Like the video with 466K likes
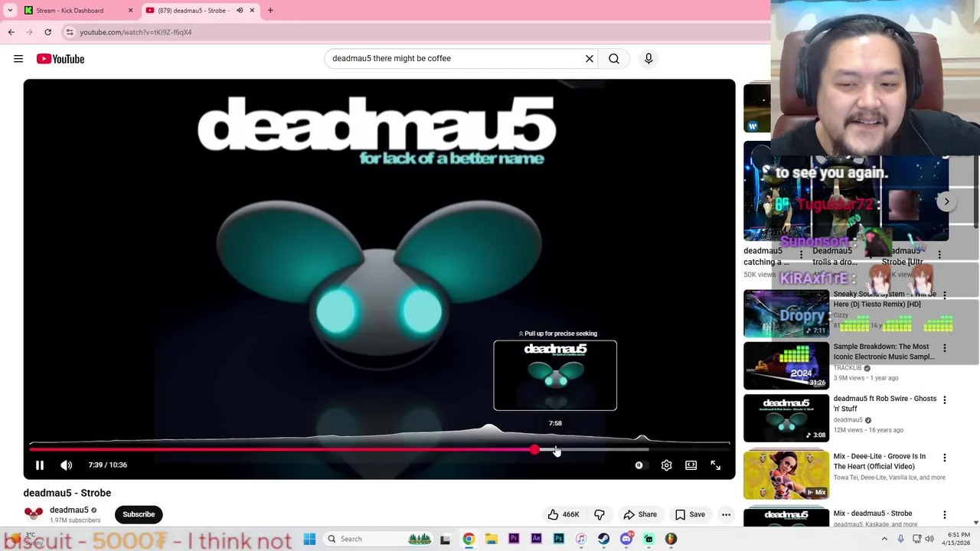 click(x=563, y=514)
